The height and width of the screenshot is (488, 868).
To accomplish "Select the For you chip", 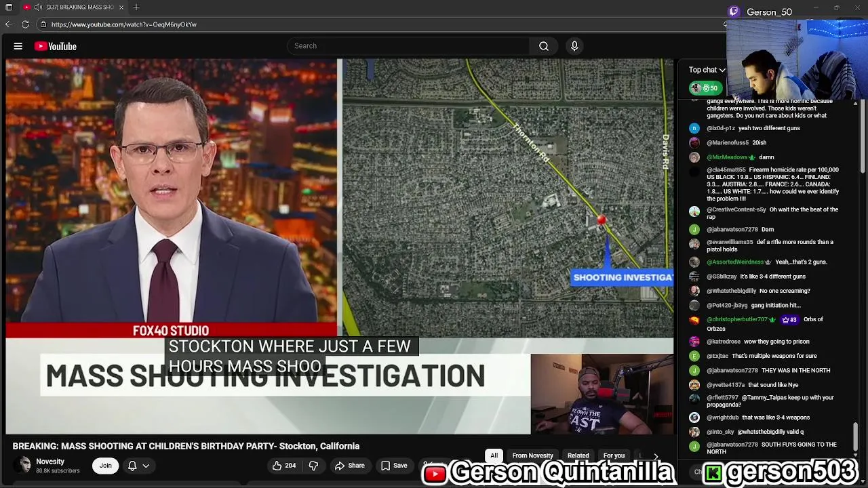I will [x=614, y=455].
